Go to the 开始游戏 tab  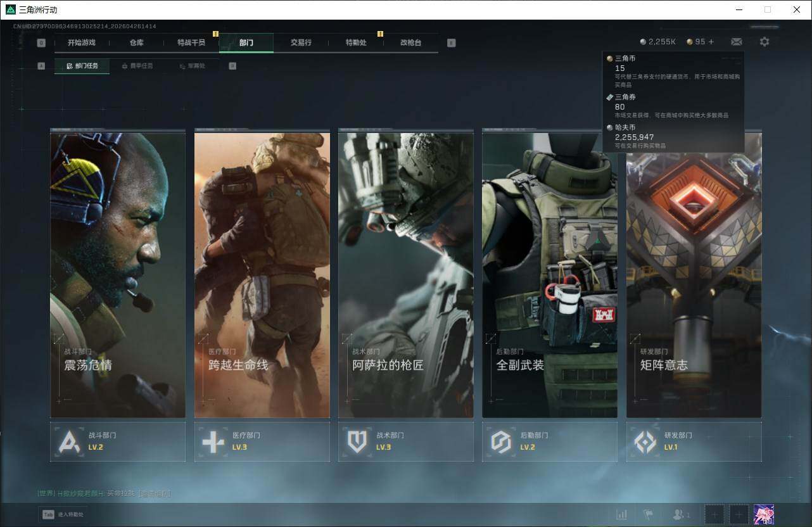[x=82, y=42]
